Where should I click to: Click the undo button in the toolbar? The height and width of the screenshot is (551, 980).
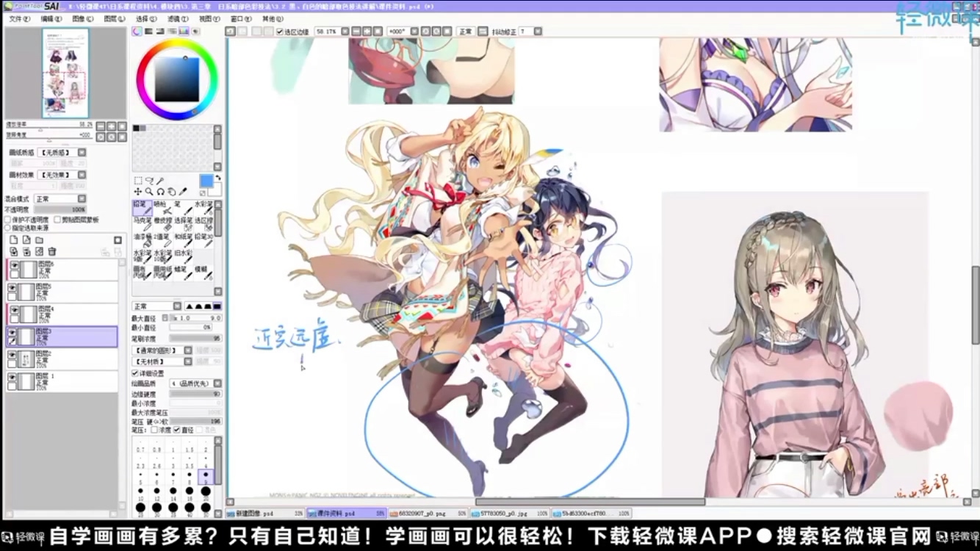230,32
